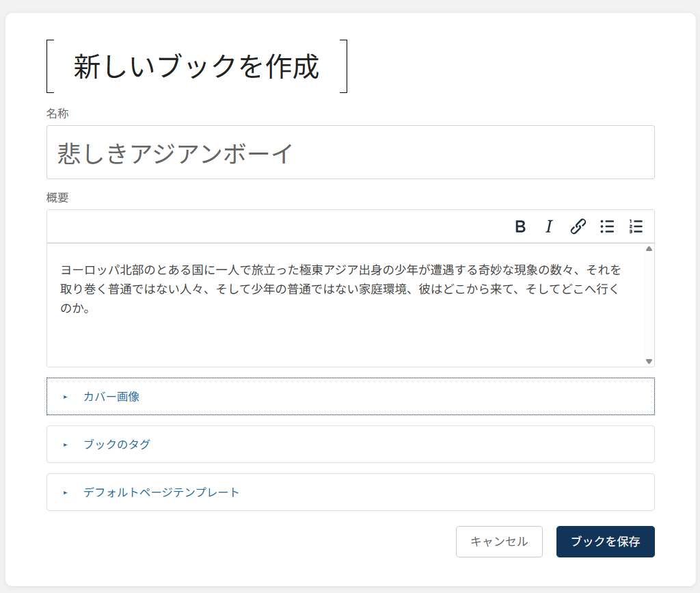Click the disclosure triangle next to ブックのタグ
Image resolution: width=700 pixels, height=593 pixels.
(66, 445)
